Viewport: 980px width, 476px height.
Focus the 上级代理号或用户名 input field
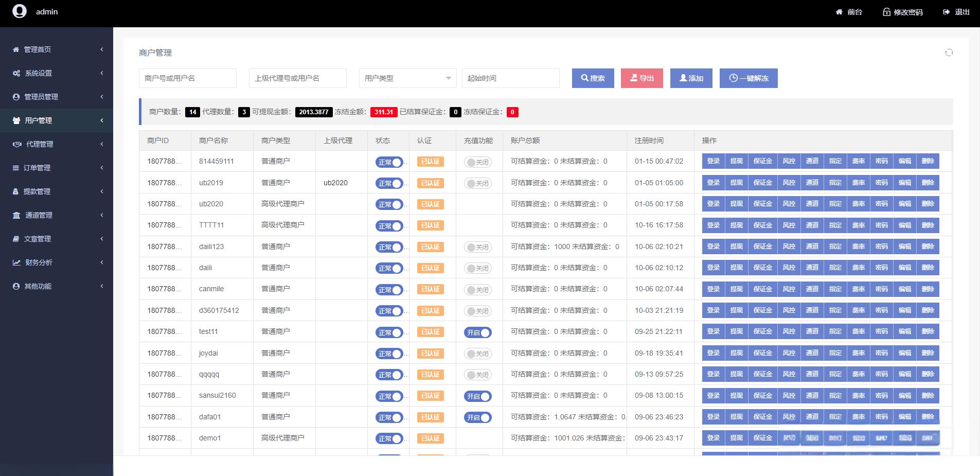(298, 78)
